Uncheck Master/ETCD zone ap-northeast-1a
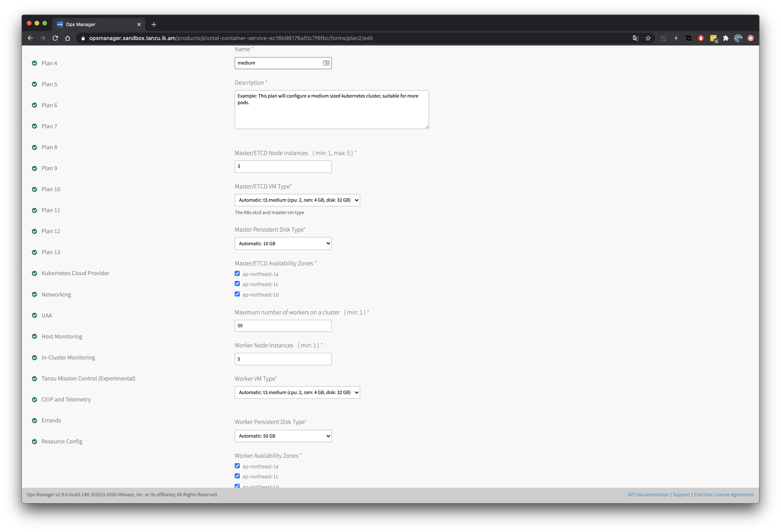 click(237, 274)
